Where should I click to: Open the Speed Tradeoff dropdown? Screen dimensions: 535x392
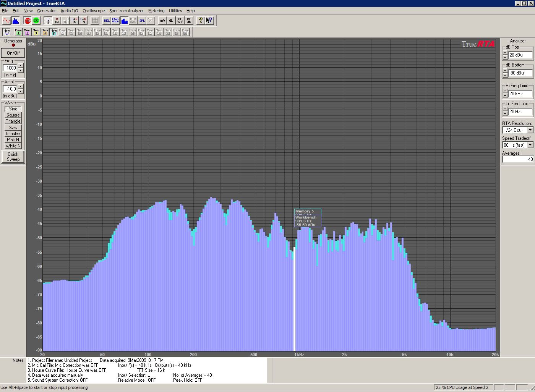tap(530, 145)
